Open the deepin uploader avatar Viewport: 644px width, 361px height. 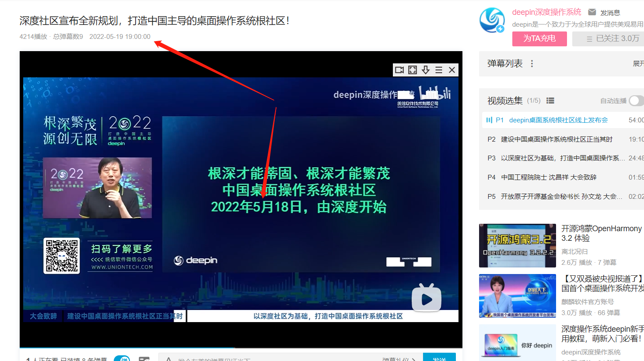click(x=492, y=20)
